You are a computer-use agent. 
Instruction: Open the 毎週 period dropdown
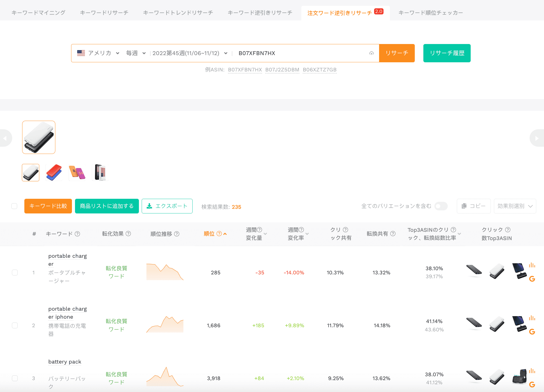coord(136,53)
